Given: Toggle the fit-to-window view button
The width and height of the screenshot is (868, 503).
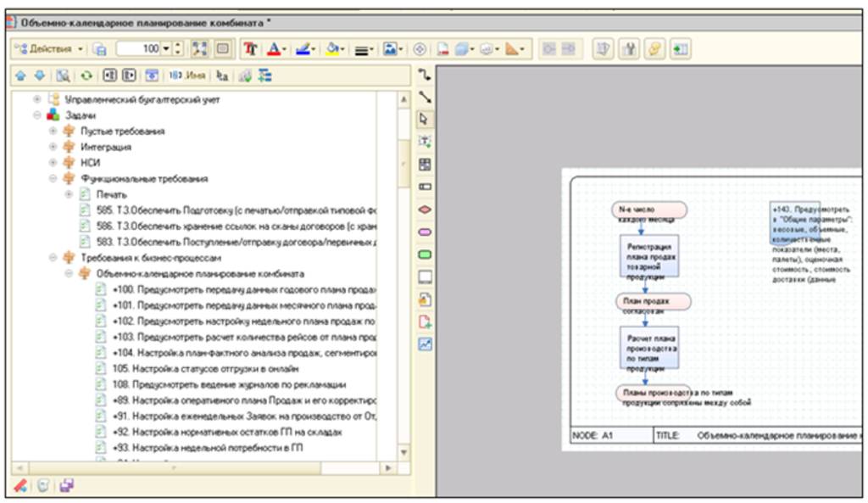Looking at the screenshot, I should click(x=200, y=49).
